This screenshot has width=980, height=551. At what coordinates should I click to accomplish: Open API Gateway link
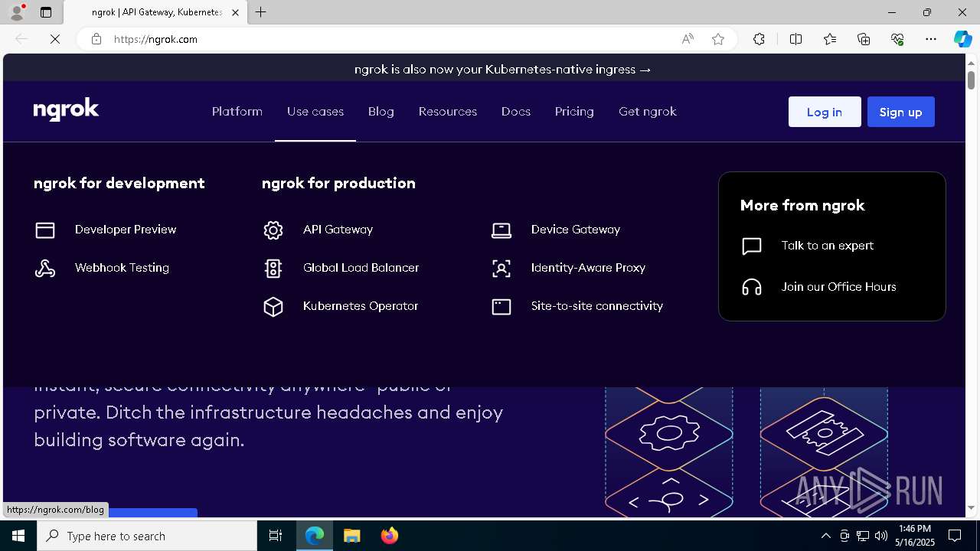click(338, 230)
